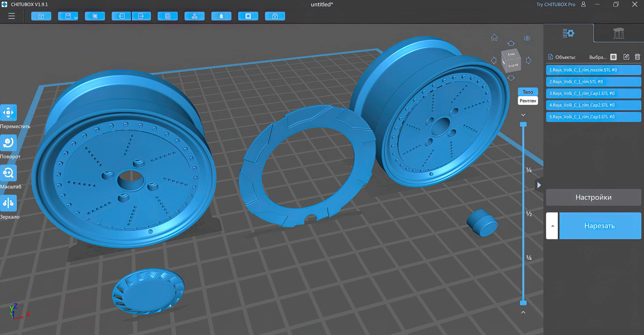Select 5.Rays_Volk_C_1_rim_Cap3.STL in object list

click(593, 117)
